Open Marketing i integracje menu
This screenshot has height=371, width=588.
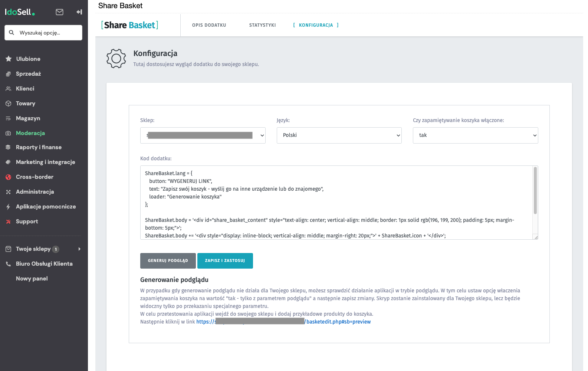click(x=45, y=162)
